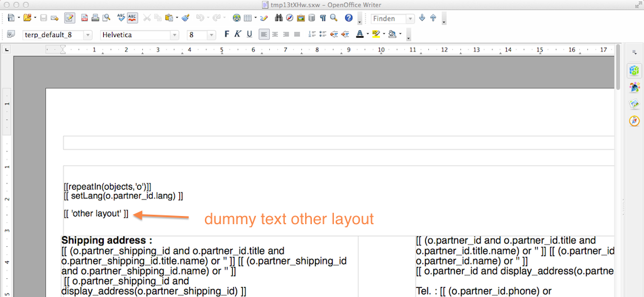Run Spelling and Grammar check
The image size is (644, 297).
121,18
